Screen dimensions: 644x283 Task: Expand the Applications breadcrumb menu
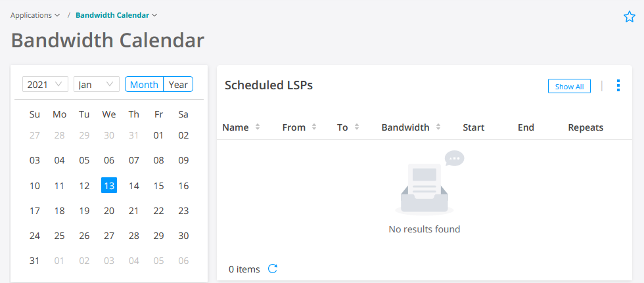[35, 14]
